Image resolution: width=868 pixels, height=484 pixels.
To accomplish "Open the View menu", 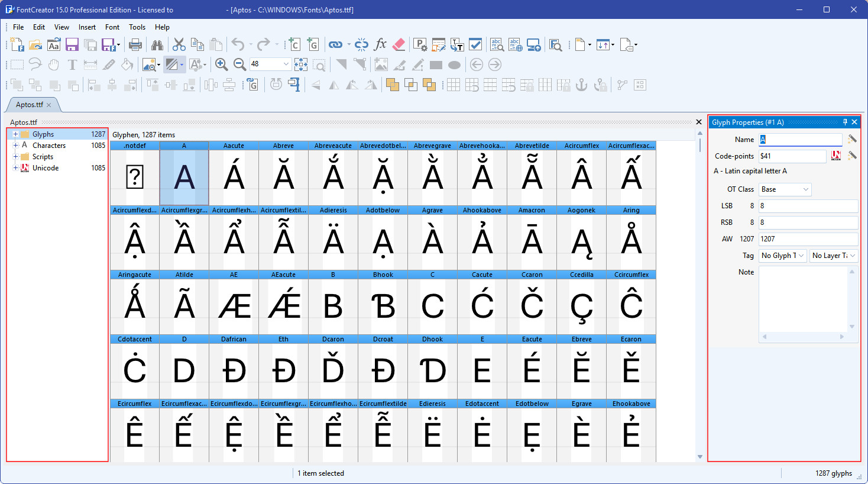I will [x=61, y=27].
